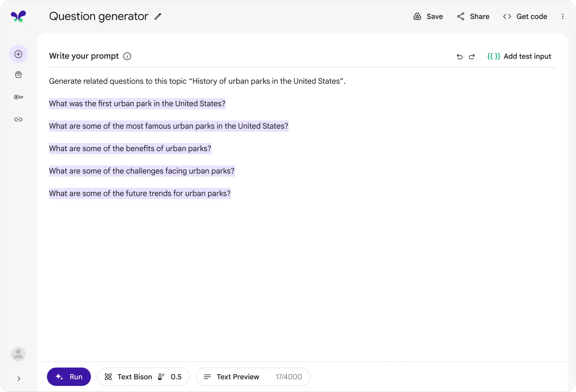Viewport: 576px width, 392px height.
Task: Click the Share nodes icon
Action: [x=461, y=16]
